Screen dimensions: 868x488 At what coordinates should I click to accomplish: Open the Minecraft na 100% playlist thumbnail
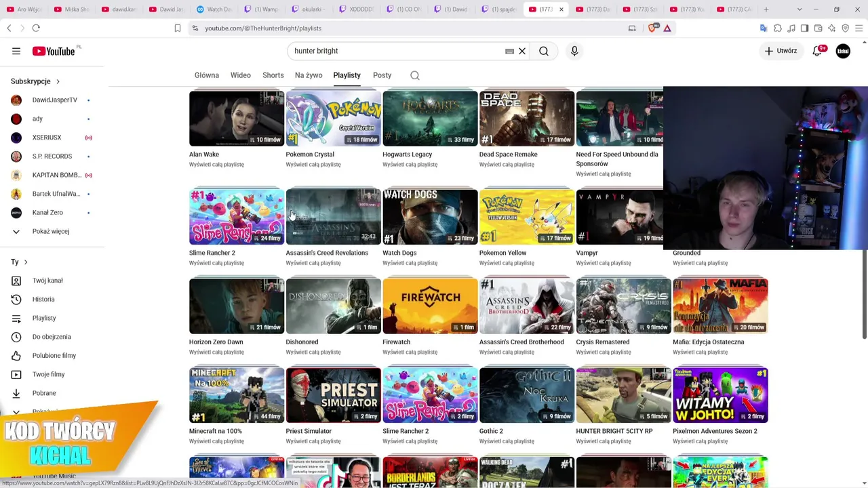(x=237, y=395)
